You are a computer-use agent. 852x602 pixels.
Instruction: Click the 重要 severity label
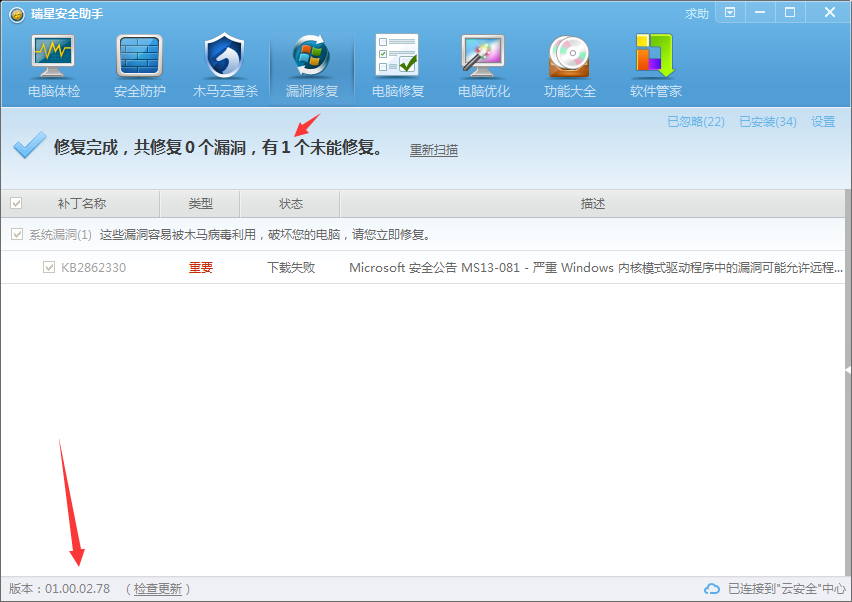point(201,267)
